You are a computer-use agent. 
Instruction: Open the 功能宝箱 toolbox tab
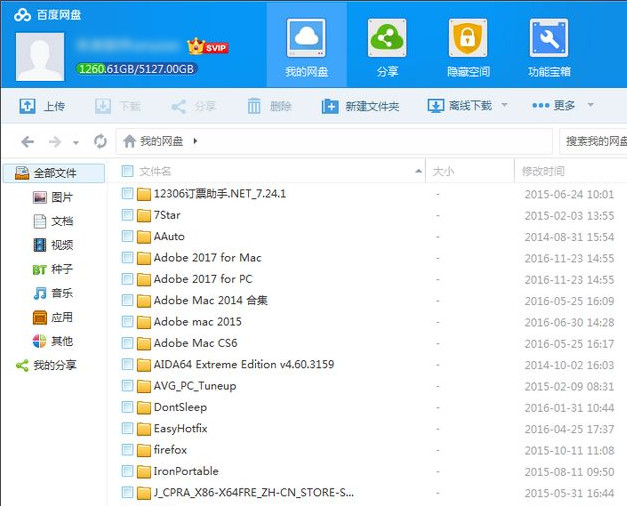click(549, 46)
